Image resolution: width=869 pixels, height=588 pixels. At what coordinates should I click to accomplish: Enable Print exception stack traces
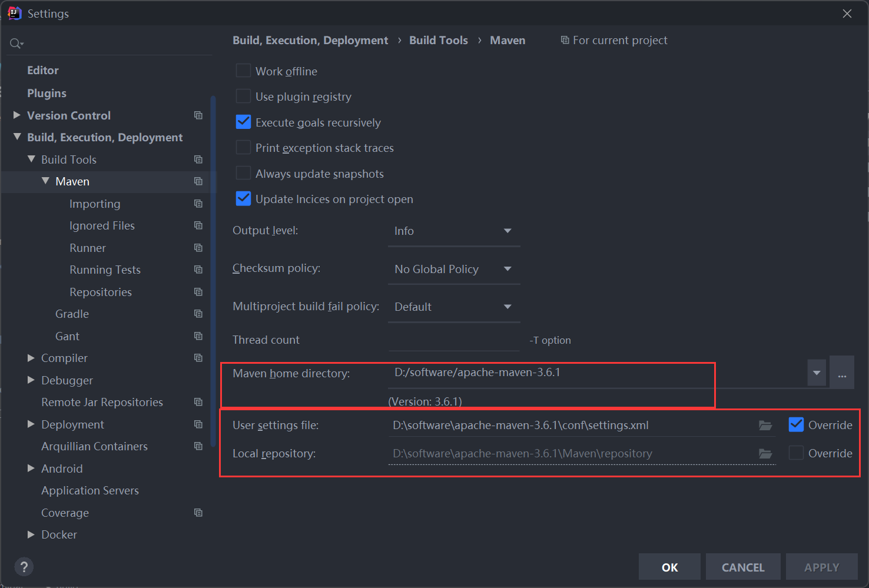(243, 147)
